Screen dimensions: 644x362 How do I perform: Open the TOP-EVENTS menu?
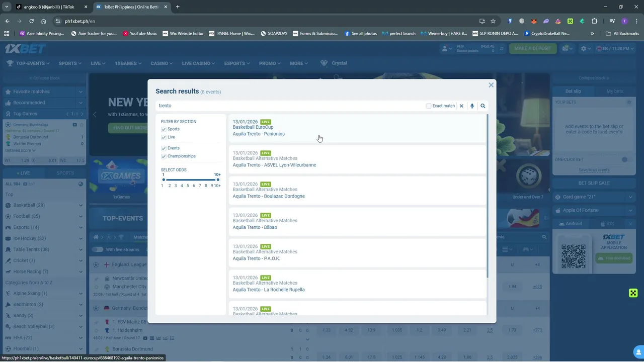tap(28, 63)
